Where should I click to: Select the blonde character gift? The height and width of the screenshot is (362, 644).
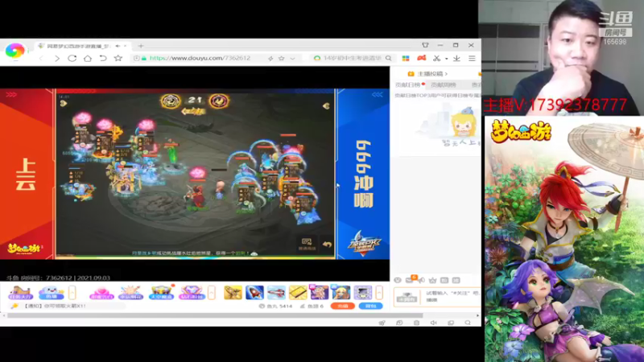[x=341, y=293]
